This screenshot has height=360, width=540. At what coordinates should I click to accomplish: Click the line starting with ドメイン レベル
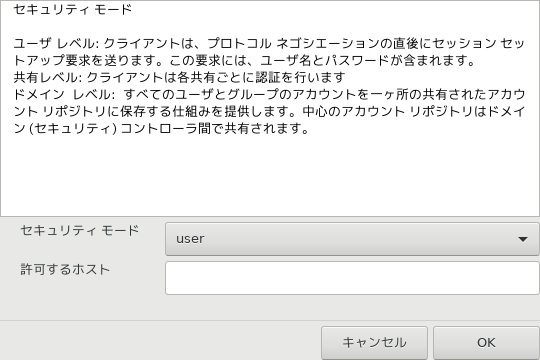pyautogui.click(x=269, y=94)
